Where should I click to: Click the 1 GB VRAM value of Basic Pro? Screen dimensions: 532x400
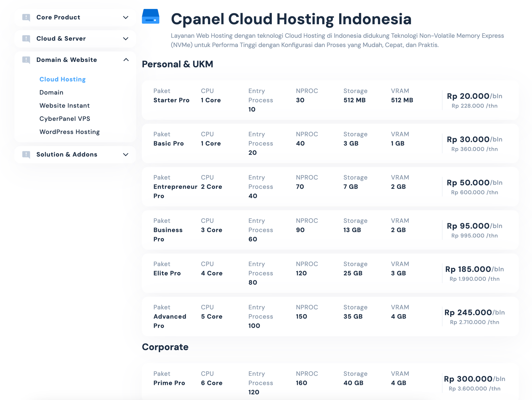point(398,144)
